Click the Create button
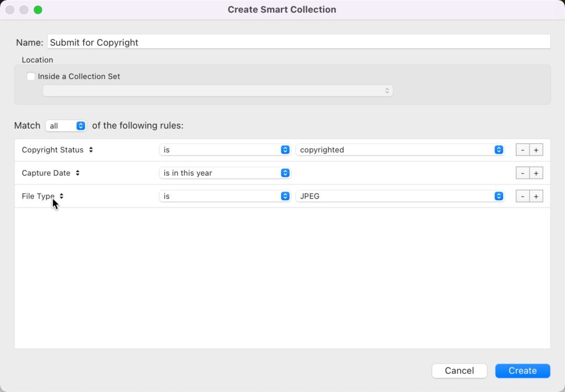 pos(523,370)
